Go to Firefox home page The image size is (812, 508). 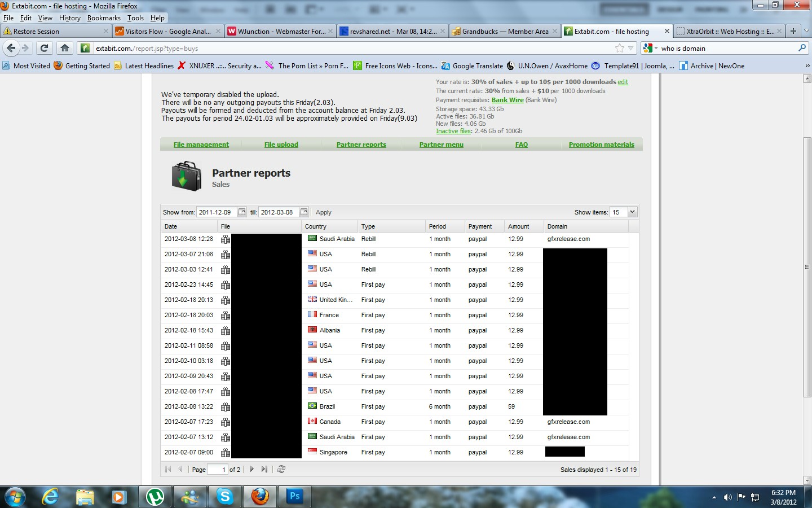[x=65, y=48]
